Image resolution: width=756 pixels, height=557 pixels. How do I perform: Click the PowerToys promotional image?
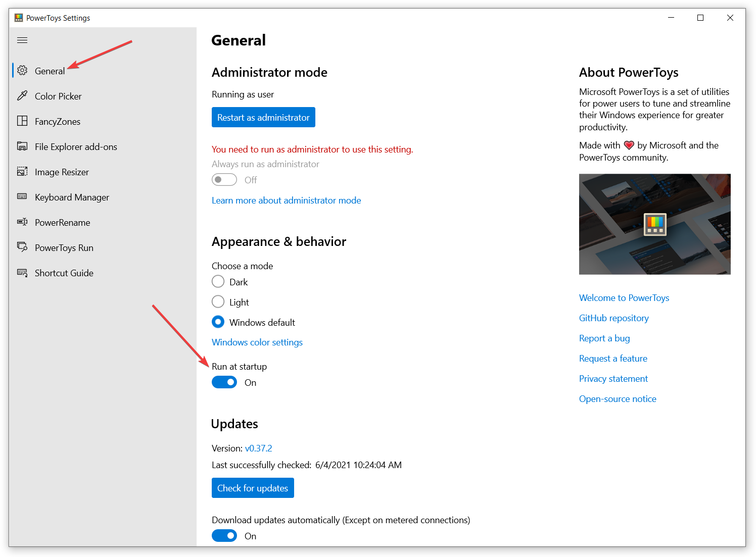click(x=655, y=224)
